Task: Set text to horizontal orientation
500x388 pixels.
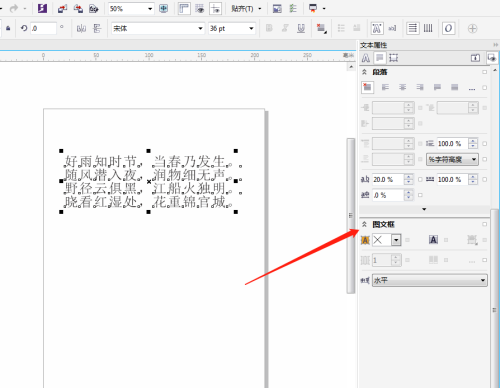Action: 413,28
